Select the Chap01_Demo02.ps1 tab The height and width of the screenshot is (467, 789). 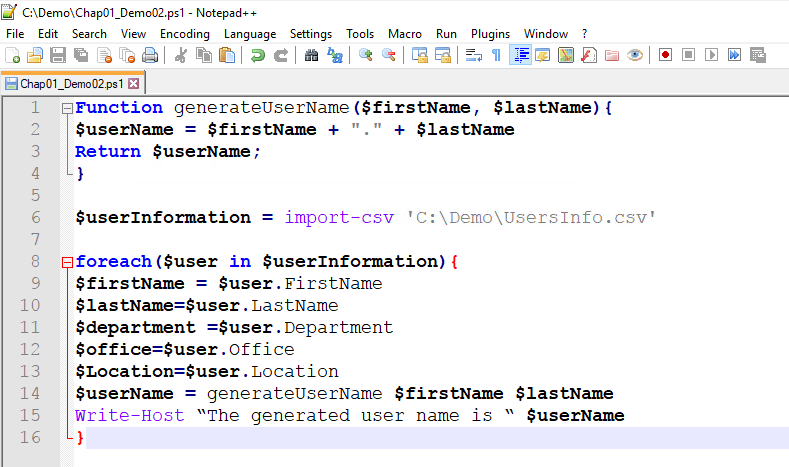point(71,84)
